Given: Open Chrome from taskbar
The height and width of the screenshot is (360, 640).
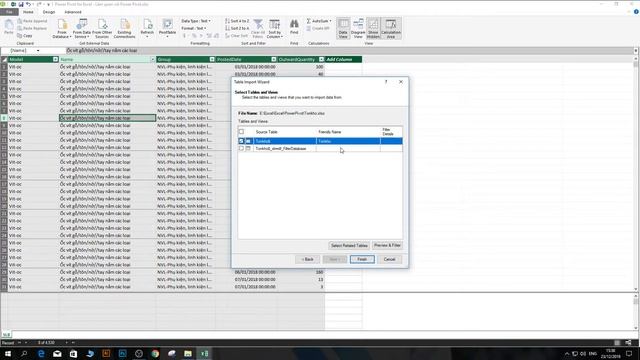Looking at the screenshot, I should (x=155, y=353).
